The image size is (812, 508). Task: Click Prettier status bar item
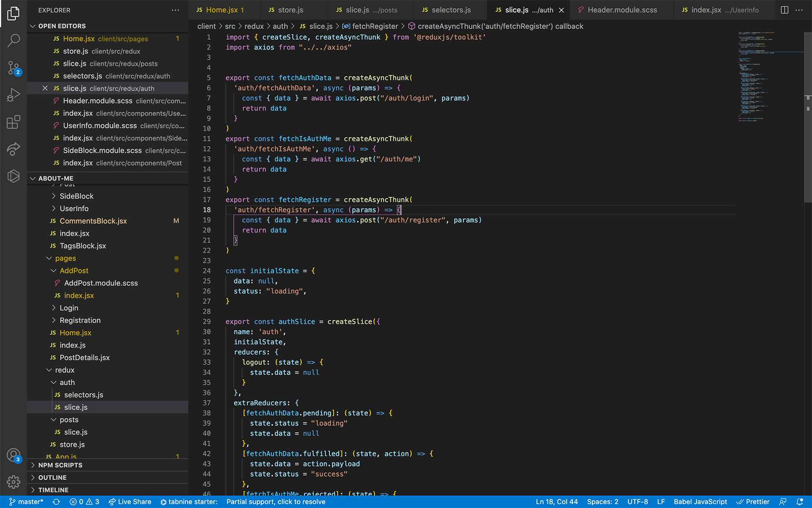click(x=753, y=502)
